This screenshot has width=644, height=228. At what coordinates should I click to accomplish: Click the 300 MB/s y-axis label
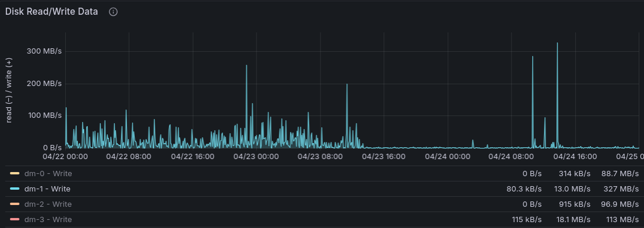(45, 51)
